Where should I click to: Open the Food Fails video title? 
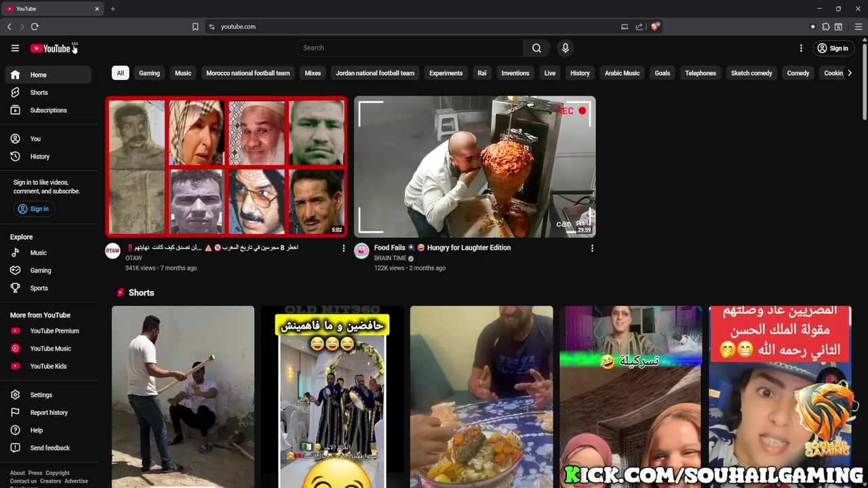click(442, 247)
